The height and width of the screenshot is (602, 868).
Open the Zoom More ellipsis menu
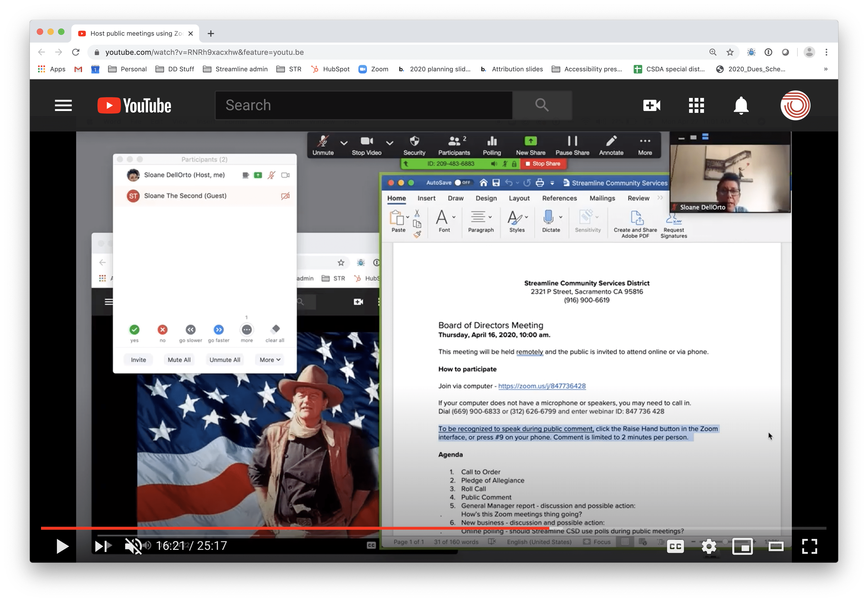click(645, 141)
